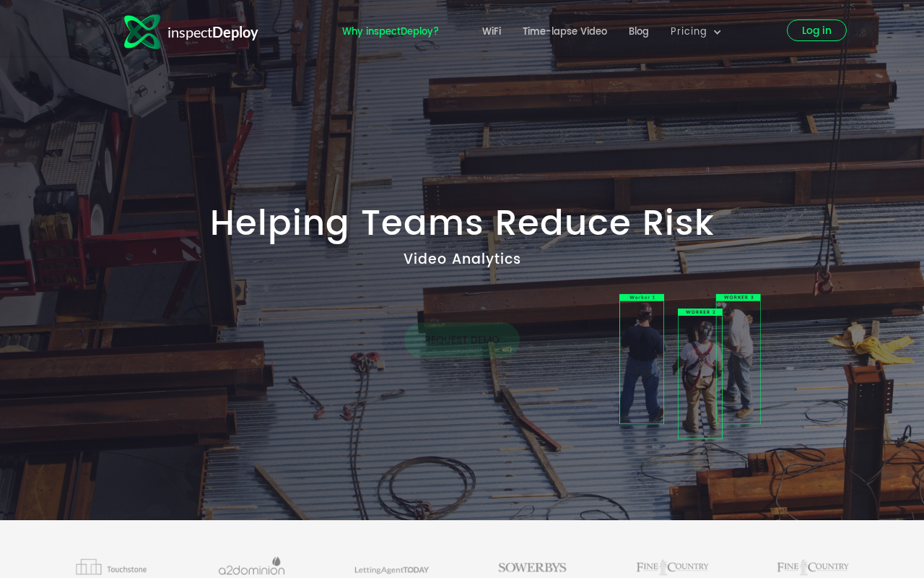Screen dimensions: 924x578
Task: Open the Why inspectDeploy? menu item
Action: point(391,31)
